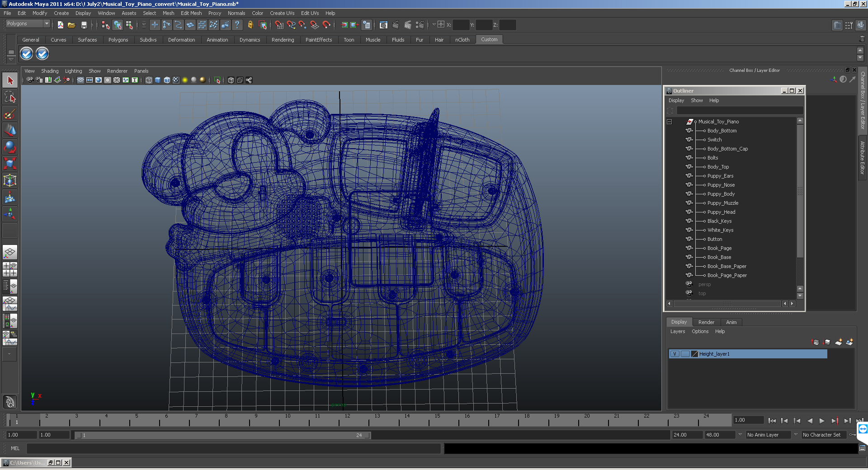The height and width of the screenshot is (470, 868).
Task: Open the Create UVs menu
Action: click(282, 13)
